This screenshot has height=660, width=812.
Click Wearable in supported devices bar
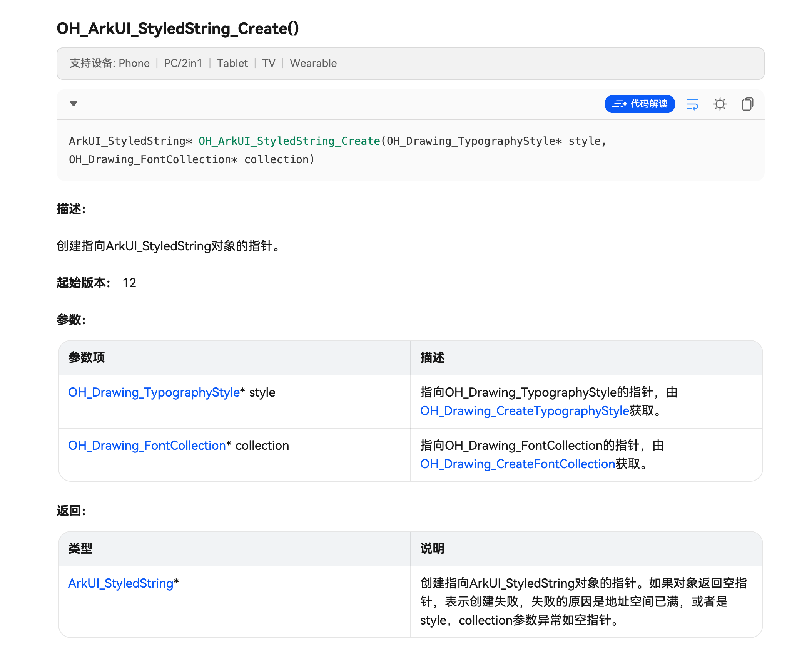tap(313, 63)
